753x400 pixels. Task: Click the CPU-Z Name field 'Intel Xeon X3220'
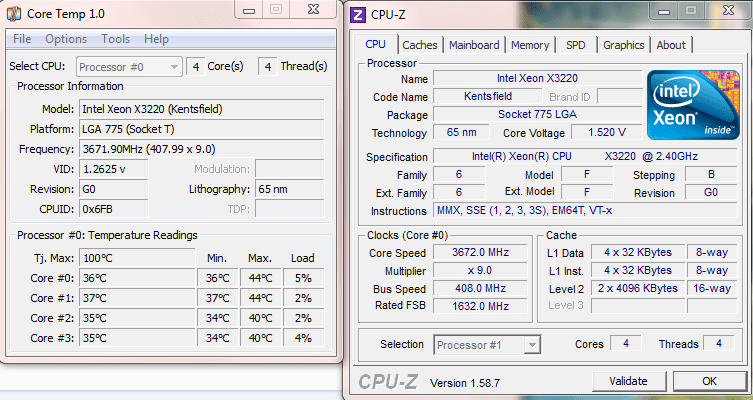tap(537, 78)
